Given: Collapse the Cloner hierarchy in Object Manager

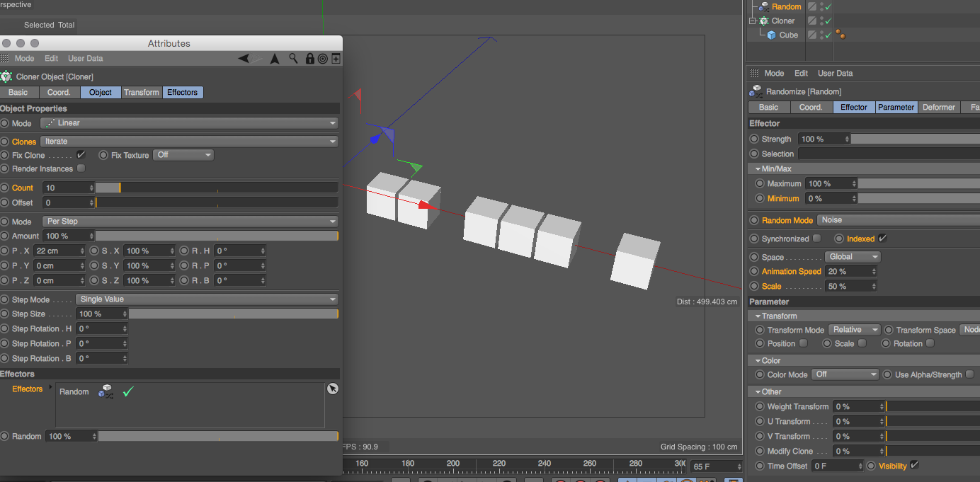Looking at the screenshot, I should [753, 21].
